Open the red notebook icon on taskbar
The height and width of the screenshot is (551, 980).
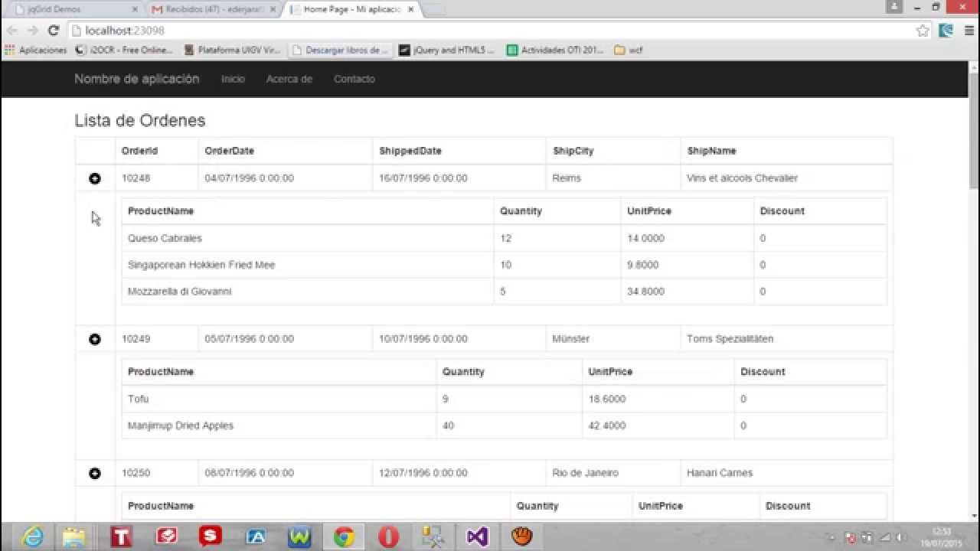coord(166,536)
